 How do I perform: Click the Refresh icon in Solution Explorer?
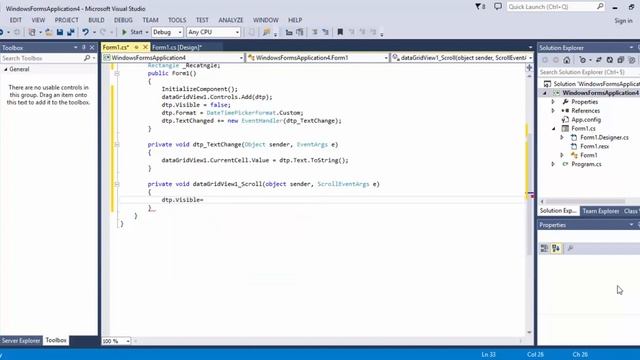click(610, 60)
